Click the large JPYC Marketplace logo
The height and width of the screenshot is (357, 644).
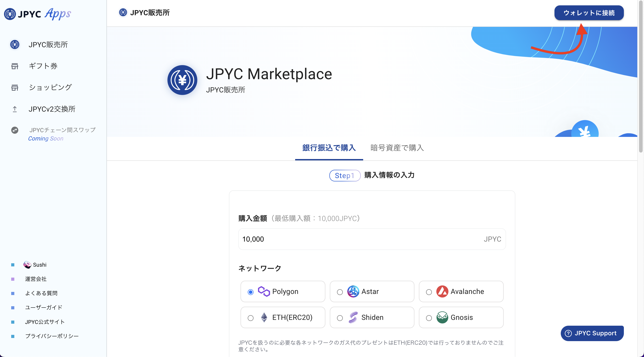click(182, 80)
